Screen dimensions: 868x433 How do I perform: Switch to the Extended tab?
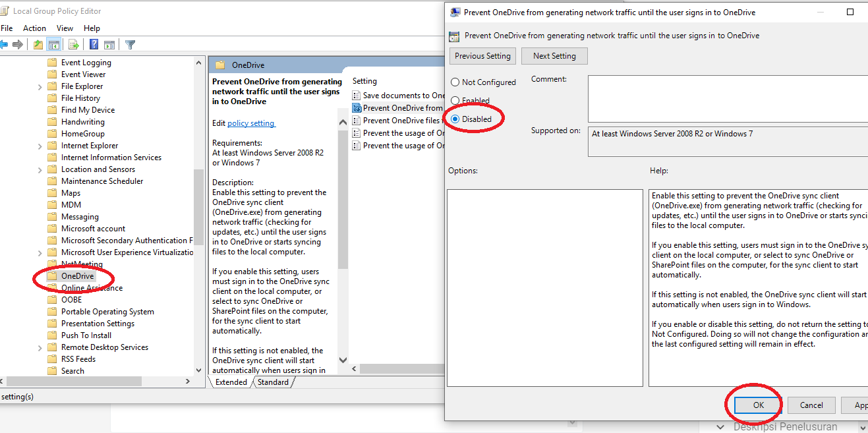(231, 382)
